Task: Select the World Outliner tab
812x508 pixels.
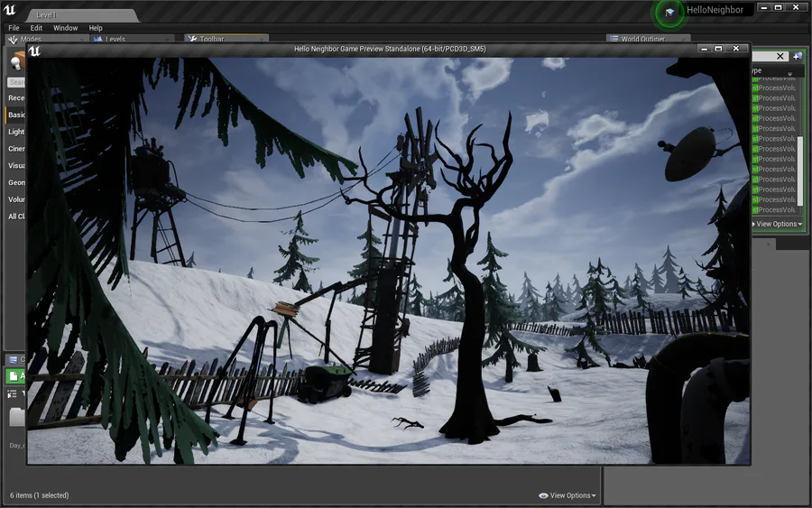Action: (648, 39)
